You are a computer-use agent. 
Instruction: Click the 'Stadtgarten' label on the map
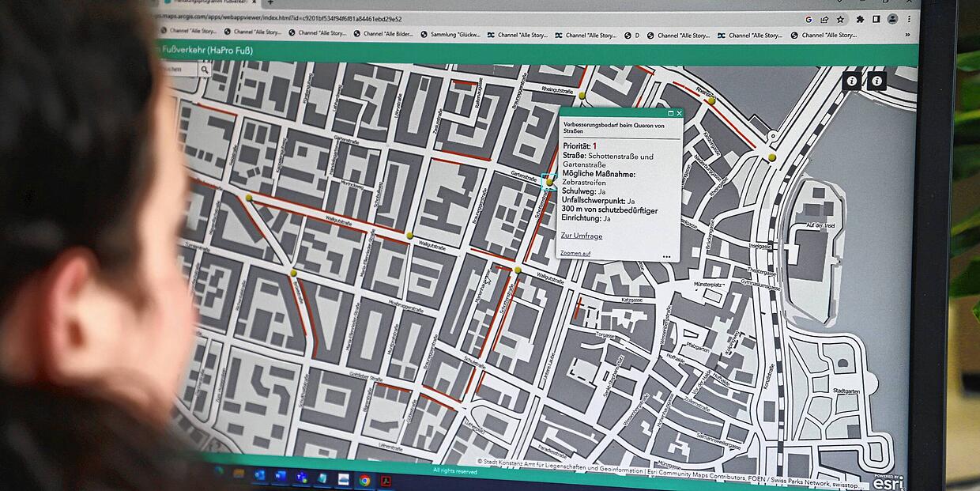tap(846, 391)
